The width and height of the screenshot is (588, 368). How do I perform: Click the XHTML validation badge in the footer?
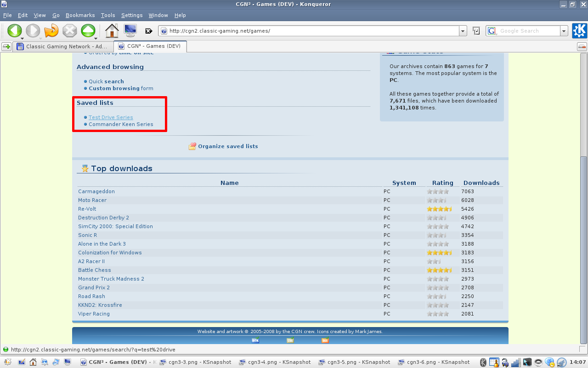[255, 340]
